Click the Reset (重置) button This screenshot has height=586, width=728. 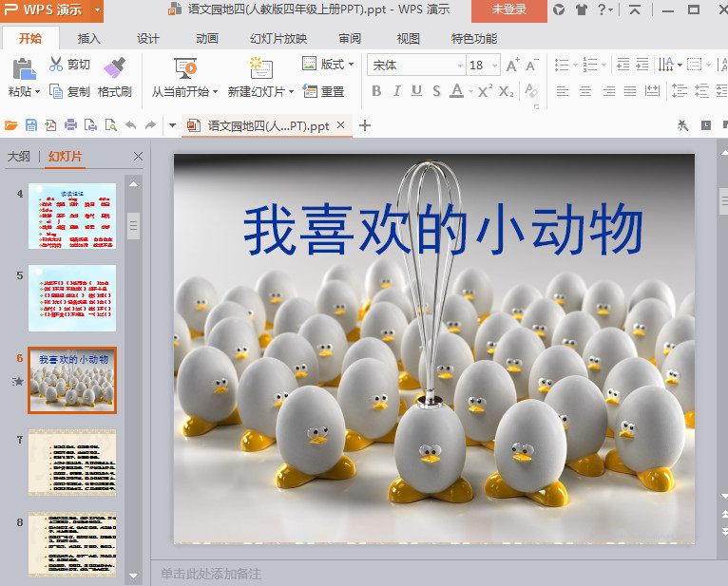click(323, 92)
